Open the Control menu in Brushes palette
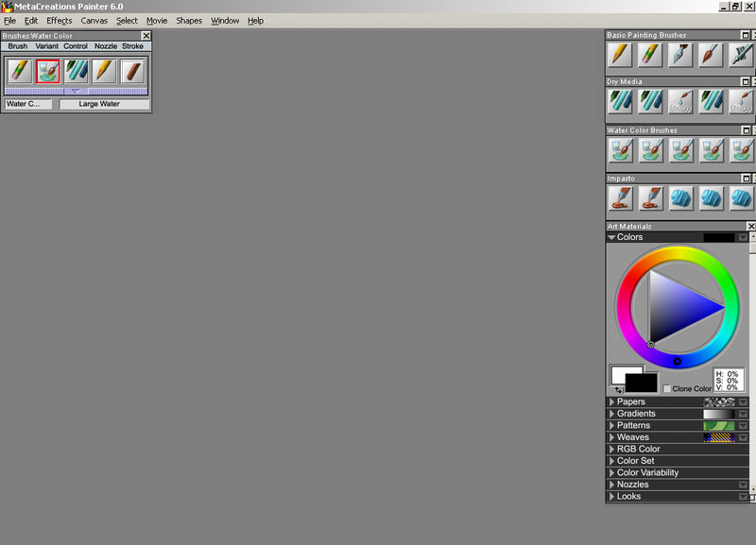The height and width of the screenshot is (545, 756). tap(76, 46)
